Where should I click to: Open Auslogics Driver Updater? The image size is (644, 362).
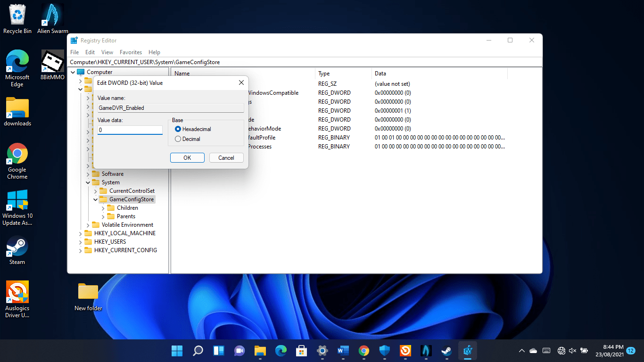pos(17,292)
